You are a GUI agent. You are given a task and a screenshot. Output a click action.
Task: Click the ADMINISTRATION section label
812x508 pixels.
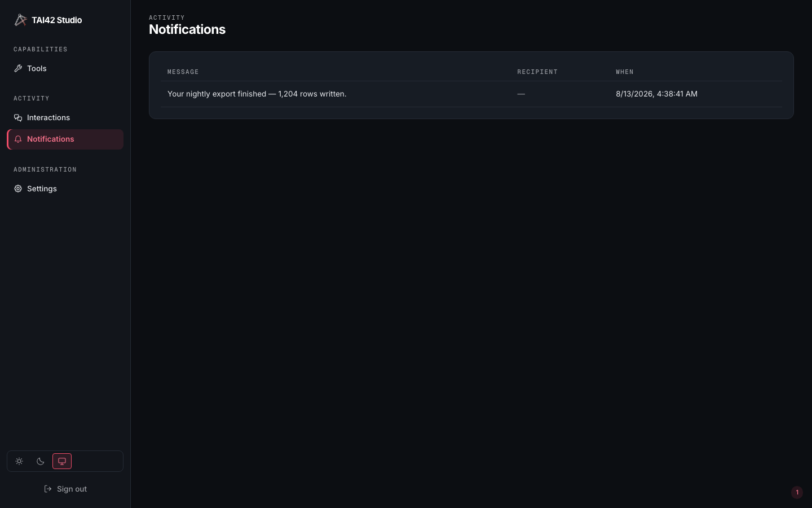pos(45,169)
